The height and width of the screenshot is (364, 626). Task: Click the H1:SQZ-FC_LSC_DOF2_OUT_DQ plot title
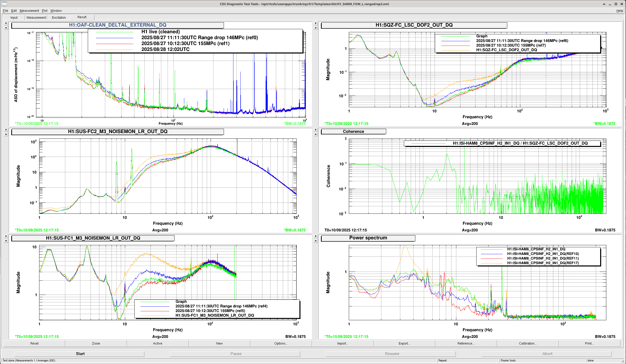[x=414, y=25]
